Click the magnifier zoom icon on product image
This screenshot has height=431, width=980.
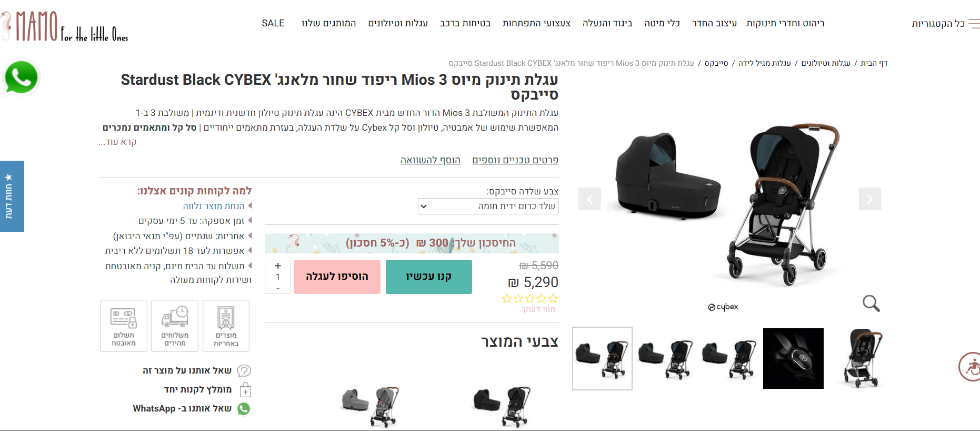pos(871,303)
